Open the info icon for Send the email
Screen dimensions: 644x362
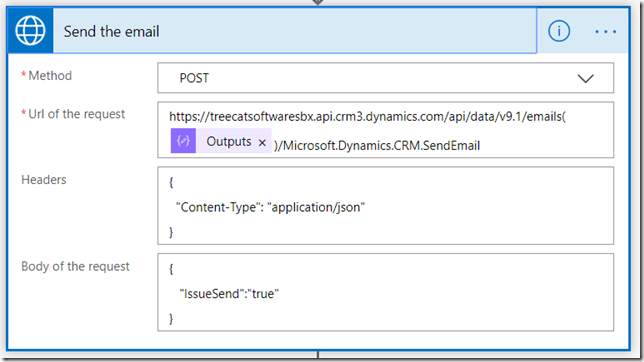(559, 31)
